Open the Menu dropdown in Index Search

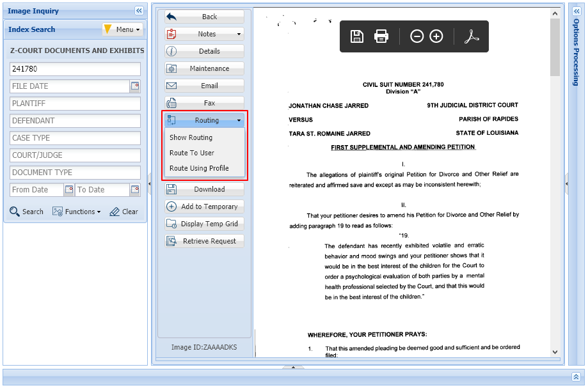tap(123, 29)
